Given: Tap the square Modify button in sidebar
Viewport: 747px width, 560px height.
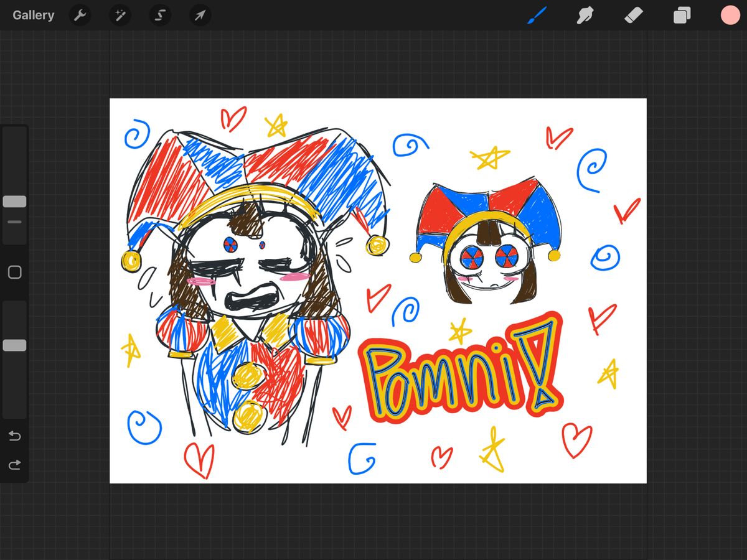Looking at the screenshot, I should coord(14,272).
